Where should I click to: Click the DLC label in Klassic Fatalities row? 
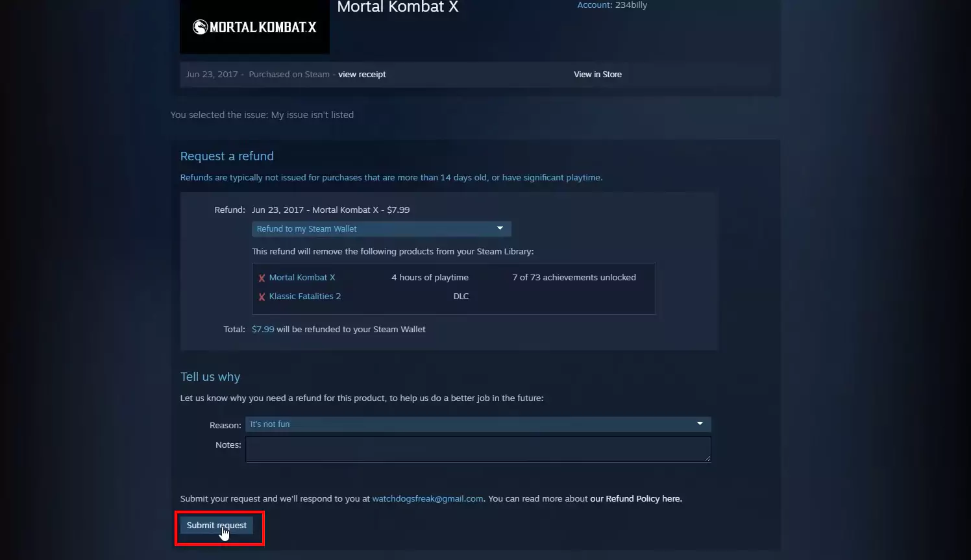pyautogui.click(x=461, y=296)
